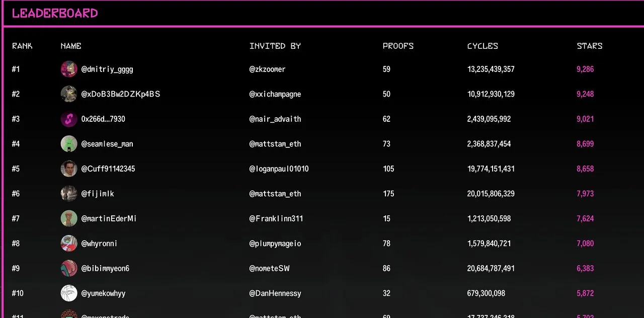This screenshot has width=644, height=318.
Task: Sort by the CYCLES column header
Action: [x=482, y=46]
